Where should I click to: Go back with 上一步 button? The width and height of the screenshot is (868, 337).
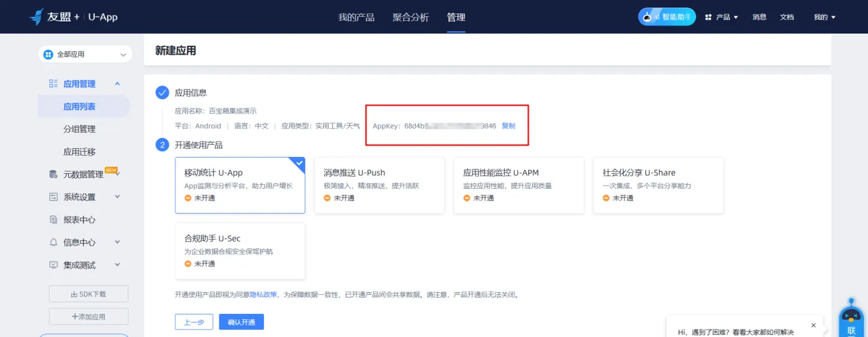pos(194,322)
